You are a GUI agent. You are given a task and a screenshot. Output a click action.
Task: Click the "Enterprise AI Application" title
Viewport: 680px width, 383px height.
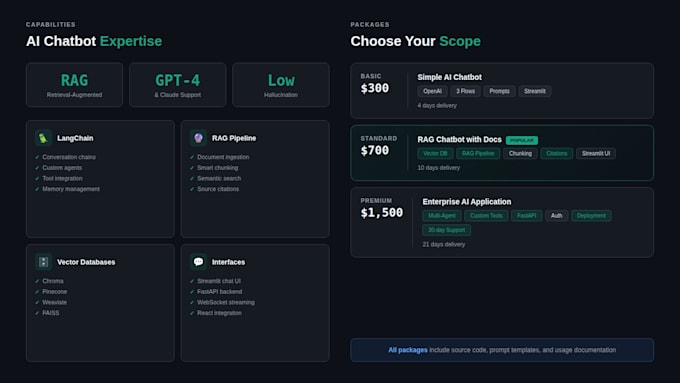click(467, 202)
